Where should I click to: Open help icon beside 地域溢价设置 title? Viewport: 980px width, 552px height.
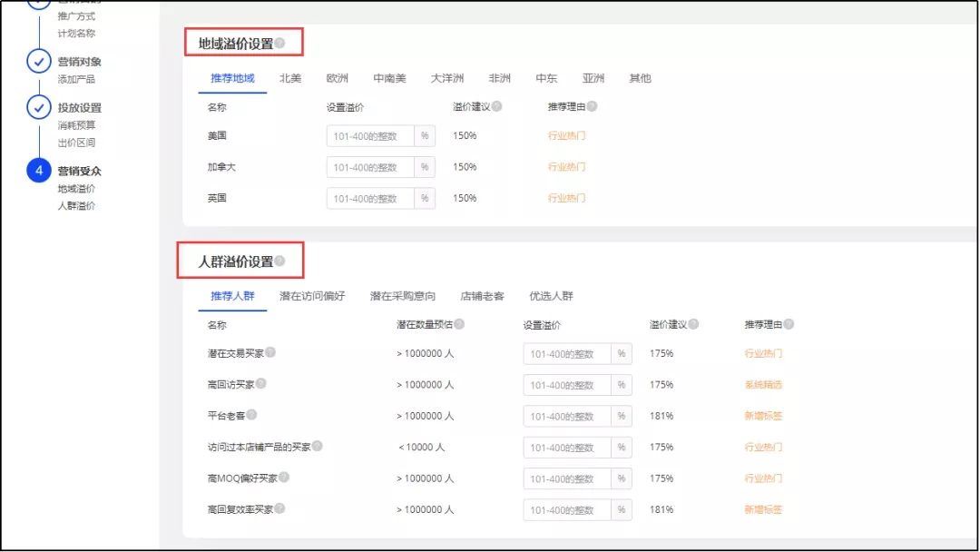pos(279,44)
